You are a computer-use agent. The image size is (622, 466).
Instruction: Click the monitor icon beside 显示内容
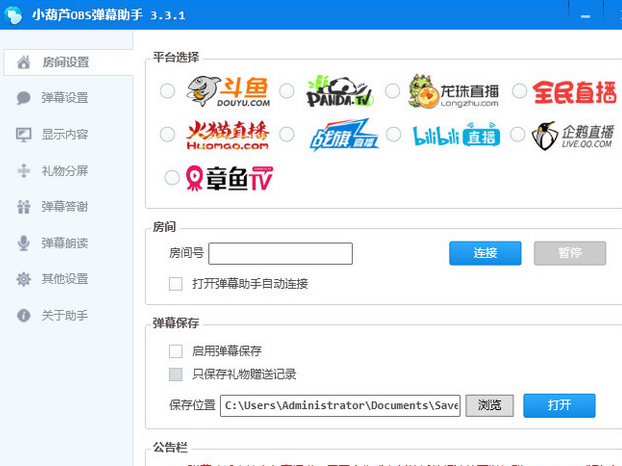coord(23,134)
